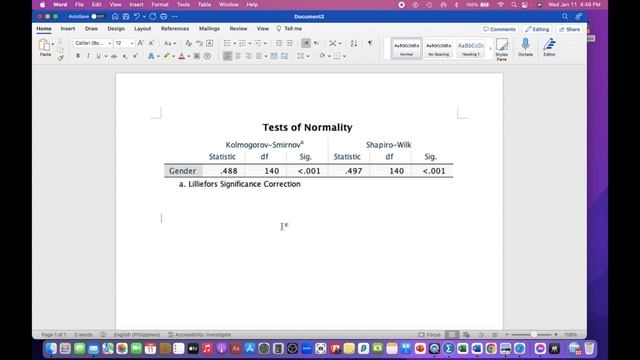The image size is (640, 360).
Task: Open the Music app in Dock
Action: coord(207,349)
